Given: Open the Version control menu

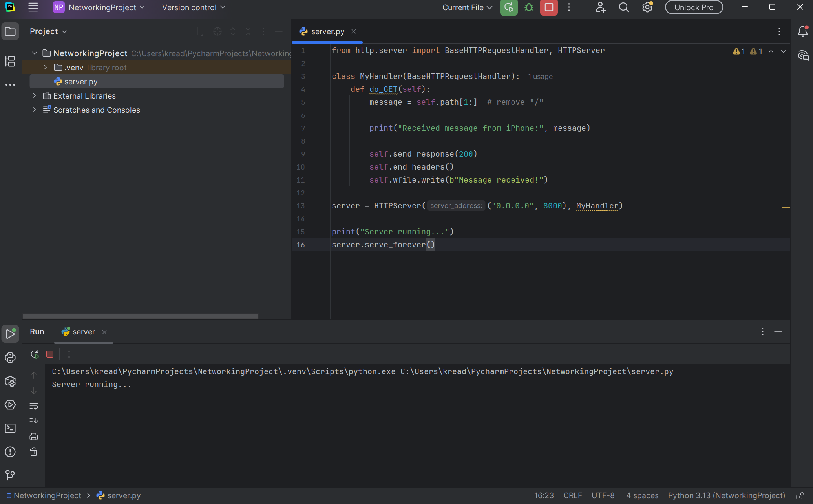Looking at the screenshot, I should click(193, 7).
